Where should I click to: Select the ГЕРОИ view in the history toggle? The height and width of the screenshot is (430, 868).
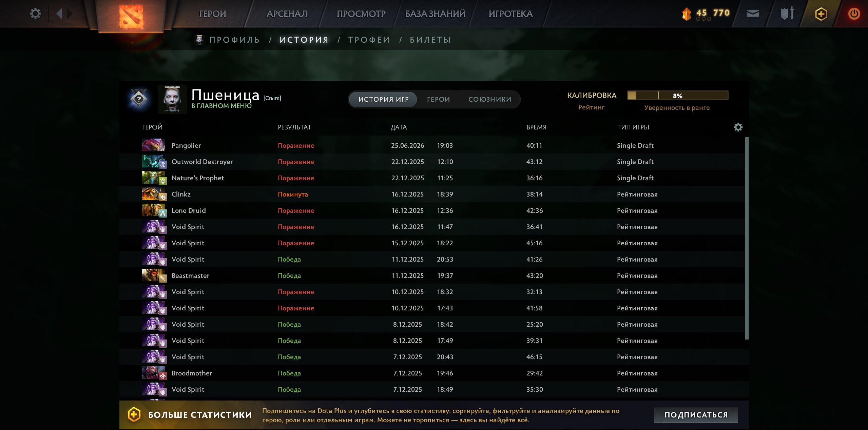pos(438,99)
